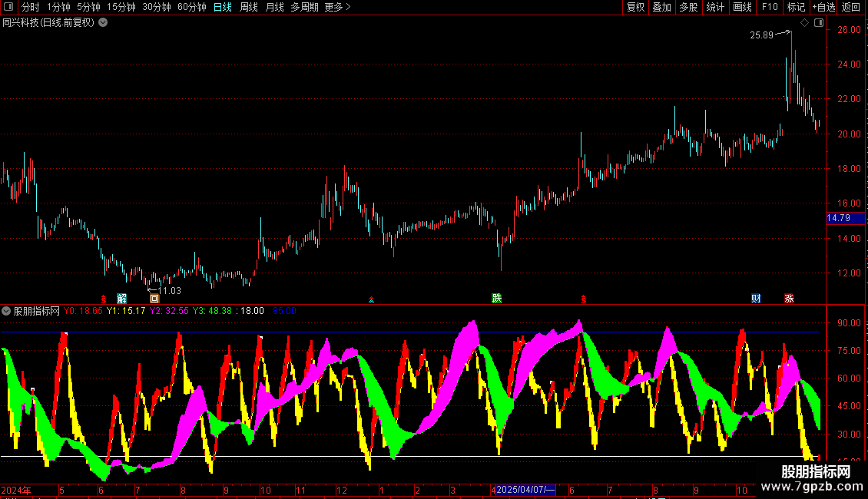Image resolution: width=868 pixels, height=499 pixels.
Task: Click the highlighted 2025/04/07 date marker
Action: pos(525,490)
